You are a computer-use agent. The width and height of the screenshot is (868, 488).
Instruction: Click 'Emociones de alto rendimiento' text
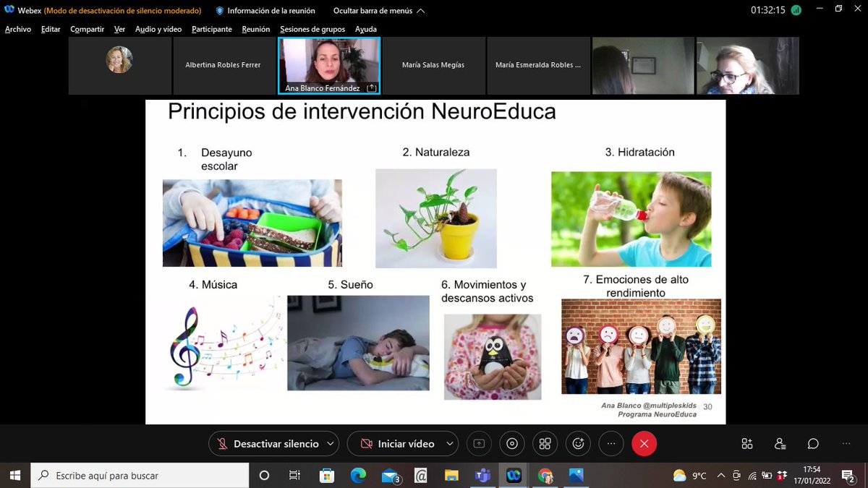click(636, 286)
